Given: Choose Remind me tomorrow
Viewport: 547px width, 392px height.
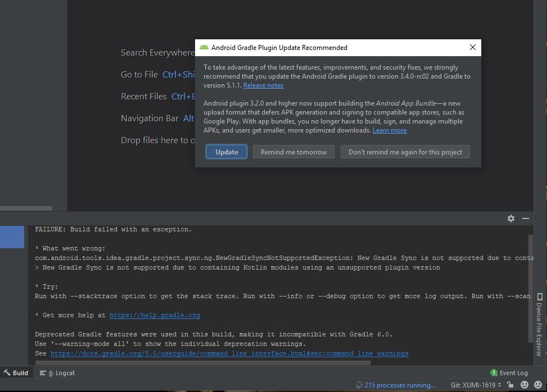Looking at the screenshot, I should click(x=293, y=152).
